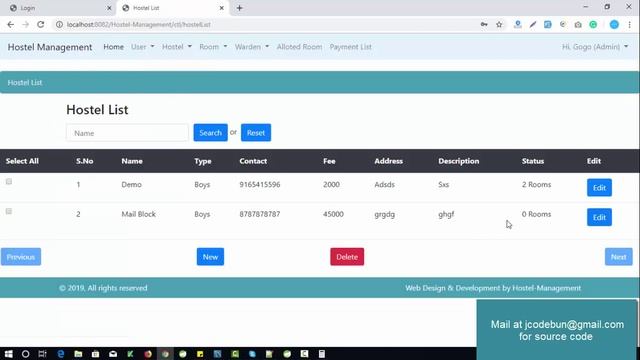Screen dimensions: 640x360
Task: Click the Description column header
Action: (458, 161)
